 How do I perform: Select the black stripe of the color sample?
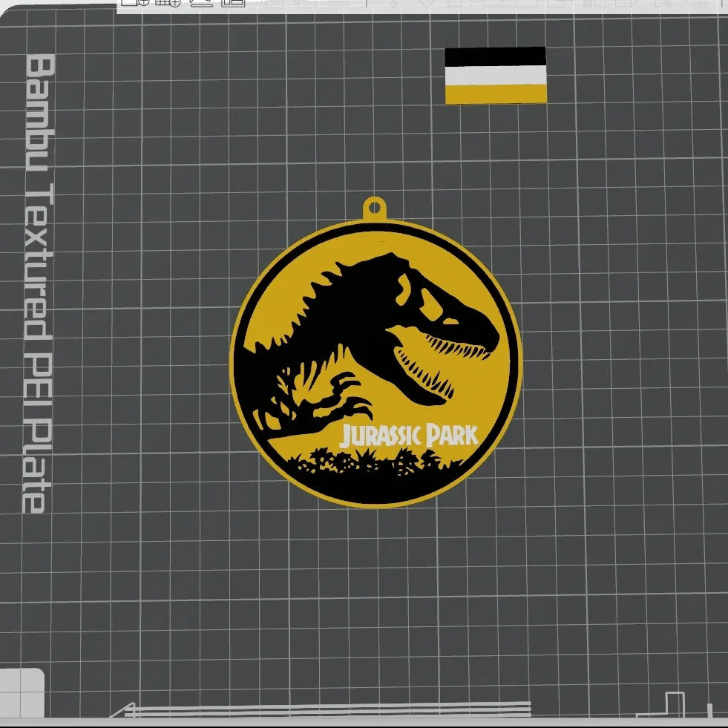[x=495, y=56]
